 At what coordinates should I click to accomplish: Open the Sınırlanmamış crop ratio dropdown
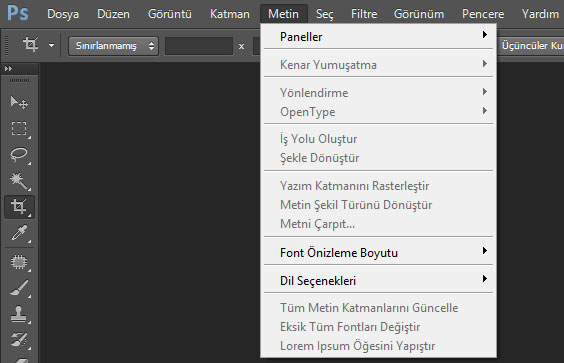coord(113,46)
